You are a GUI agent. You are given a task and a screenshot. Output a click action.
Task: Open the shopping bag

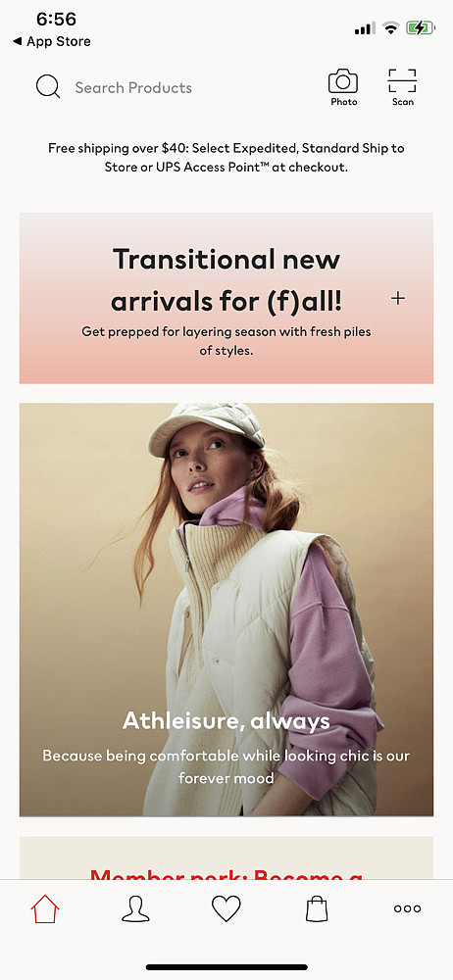317,908
